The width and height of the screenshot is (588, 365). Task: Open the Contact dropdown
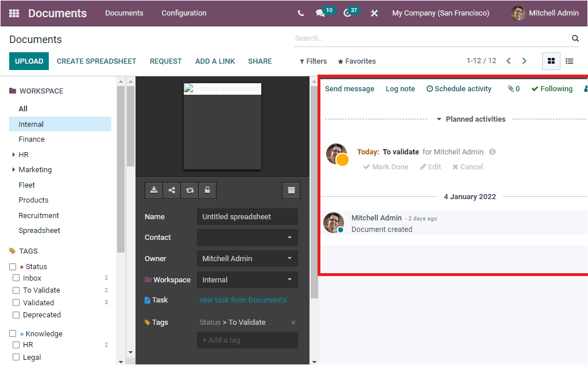(x=247, y=238)
